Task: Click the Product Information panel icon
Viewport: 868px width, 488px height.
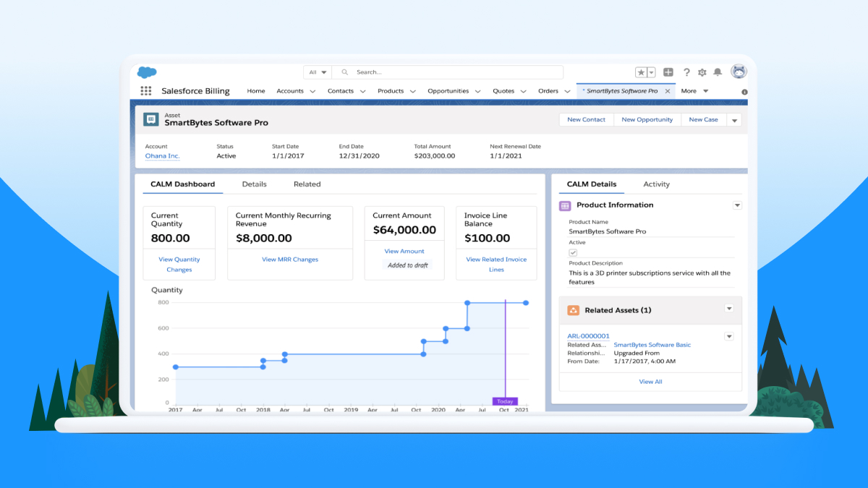Action: 563,205
